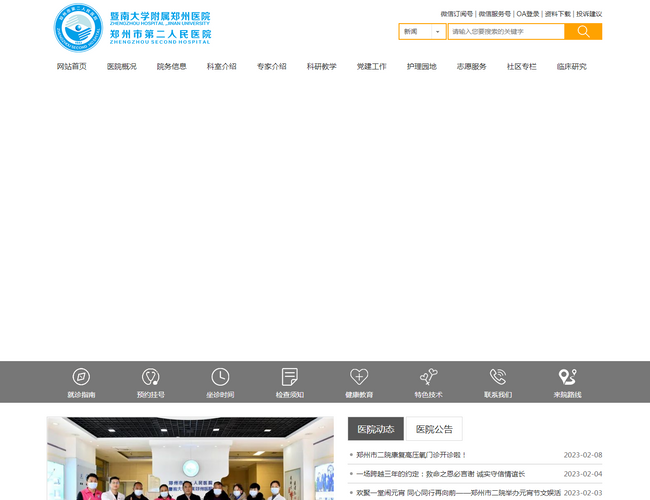
Task: Go to 网站首页 in the navigation
Action: point(72,66)
